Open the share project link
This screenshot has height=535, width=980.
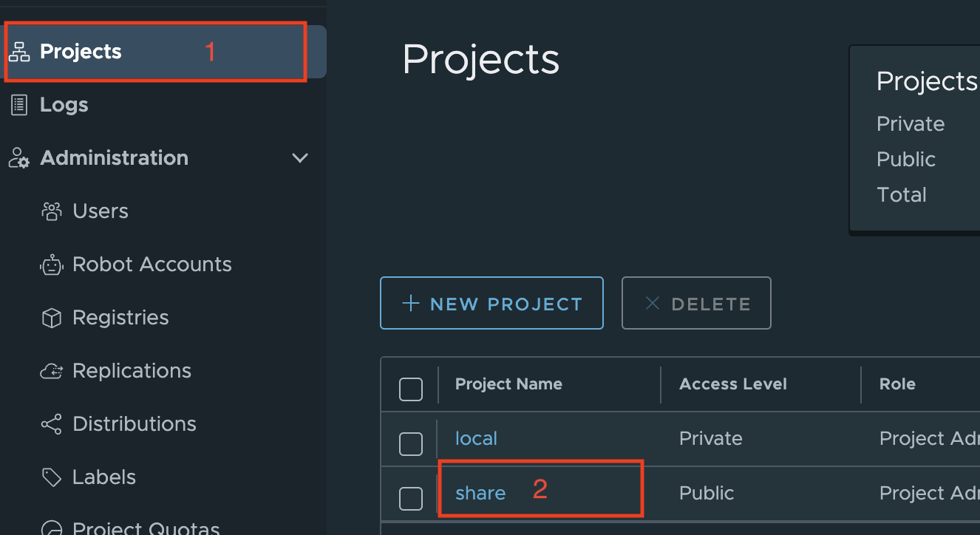click(x=480, y=493)
